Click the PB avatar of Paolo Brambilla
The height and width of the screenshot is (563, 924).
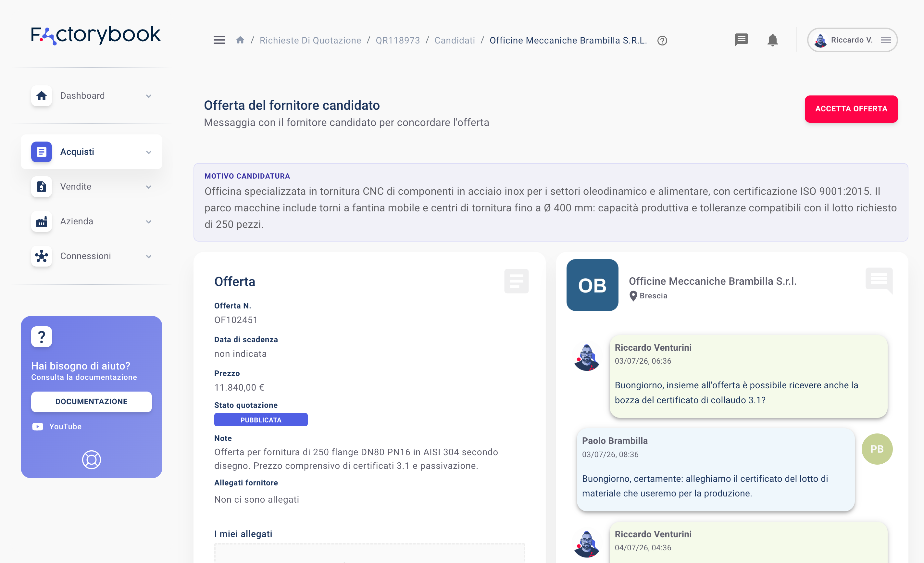[x=877, y=449]
